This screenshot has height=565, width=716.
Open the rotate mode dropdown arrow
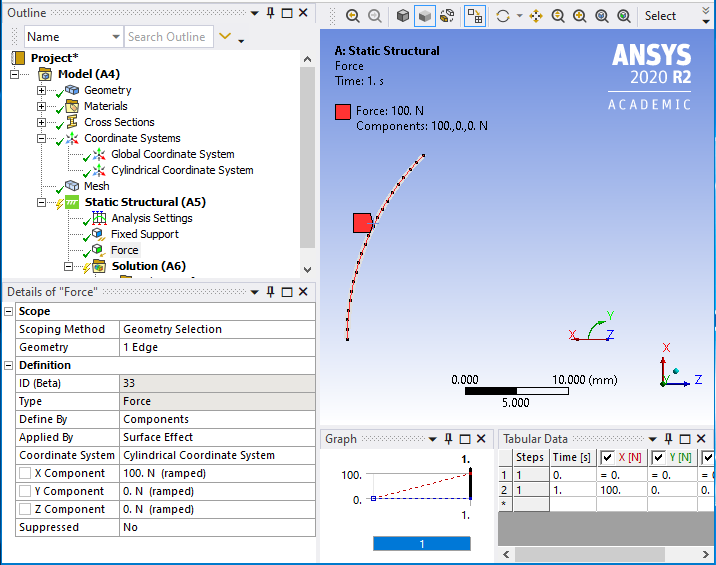click(x=520, y=16)
